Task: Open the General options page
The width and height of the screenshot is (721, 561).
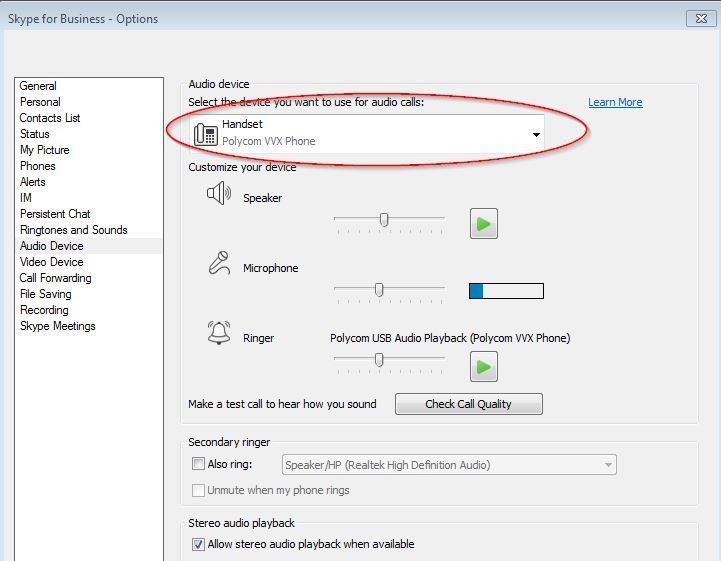Action: point(38,86)
